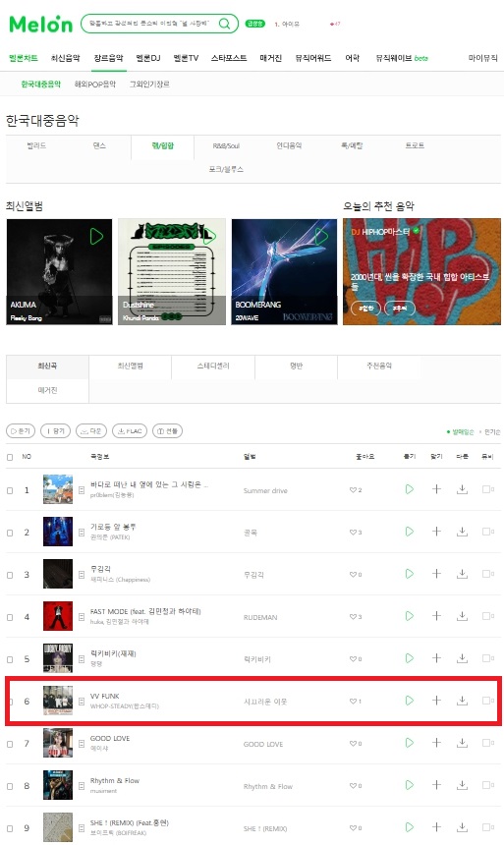The width and height of the screenshot is (504, 845).
Task: Open the 시끄러운 이웃 album link
Action: tap(265, 702)
